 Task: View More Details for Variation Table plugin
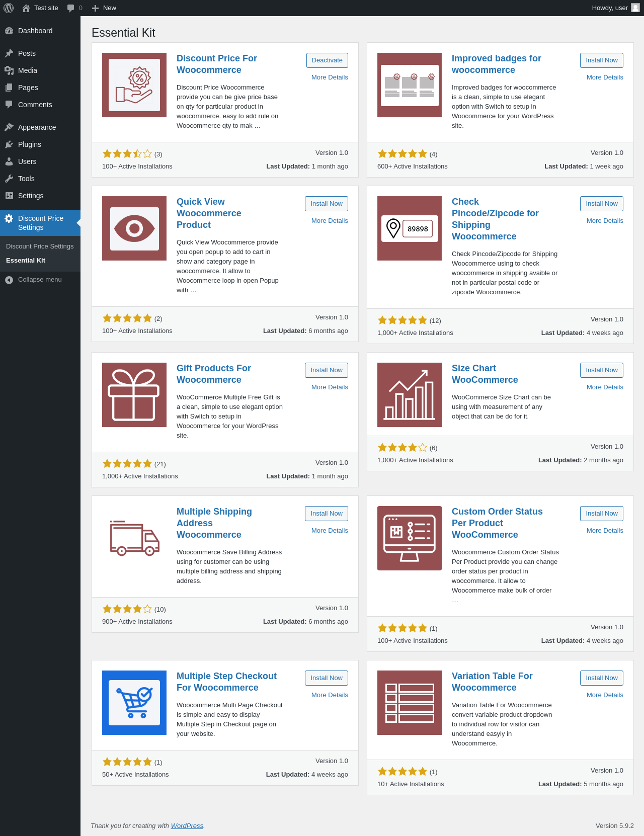pyautogui.click(x=605, y=695)
